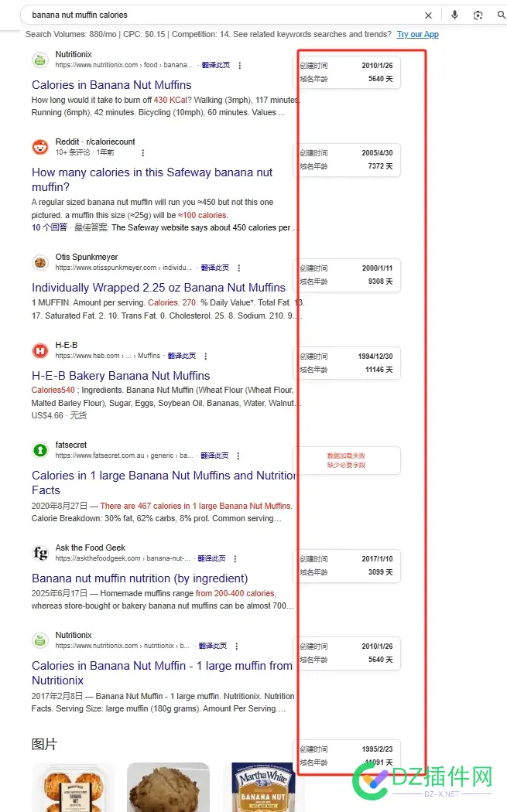This screenshot has height=812, width=507.
Task: Translate the last Nutritionix page
Action: tap(213, 646)
